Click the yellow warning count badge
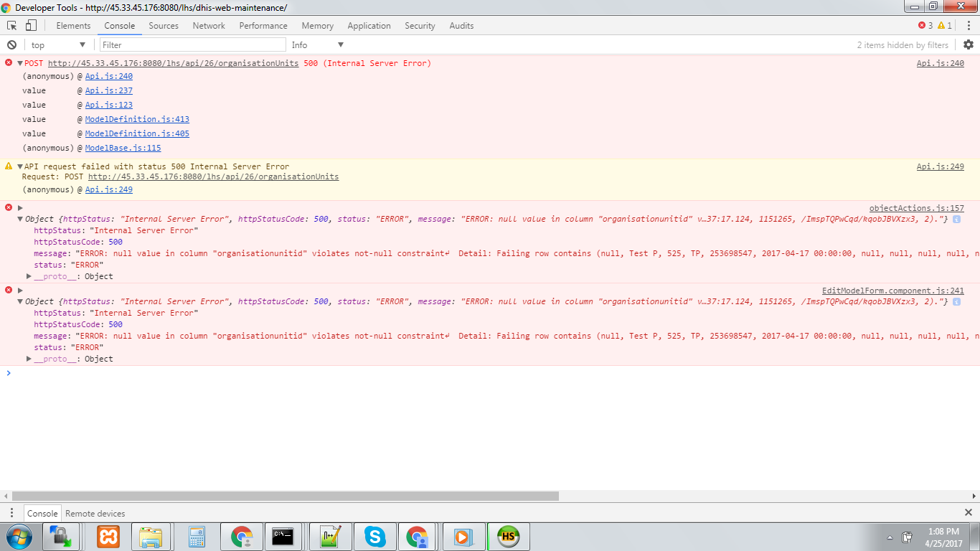Image resolution: width=980 pixels, height=551 pixels. pos(945,25)
